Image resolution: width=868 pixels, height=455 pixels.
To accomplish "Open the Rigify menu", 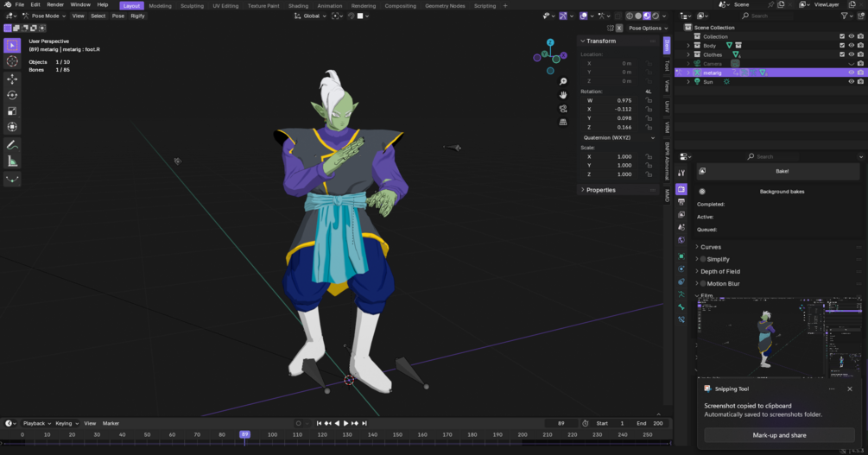I will pyautogui.click(x=137, y=16).
